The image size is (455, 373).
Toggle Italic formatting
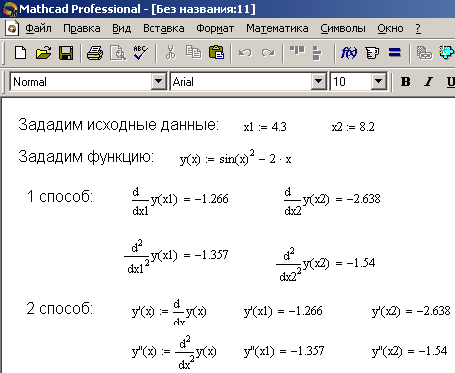click(428, 82)
